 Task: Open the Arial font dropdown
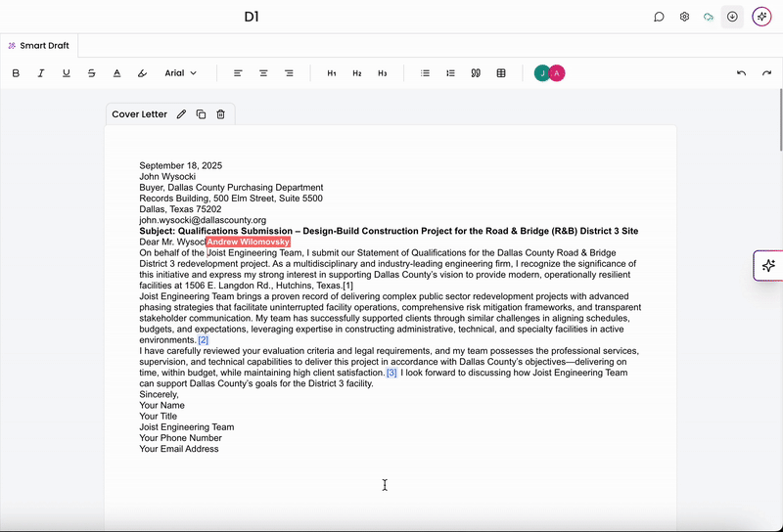(181, 73)
